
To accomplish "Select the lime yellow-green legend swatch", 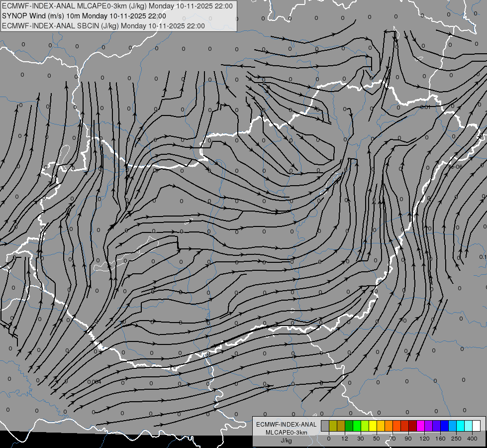I will pos(365,426).
